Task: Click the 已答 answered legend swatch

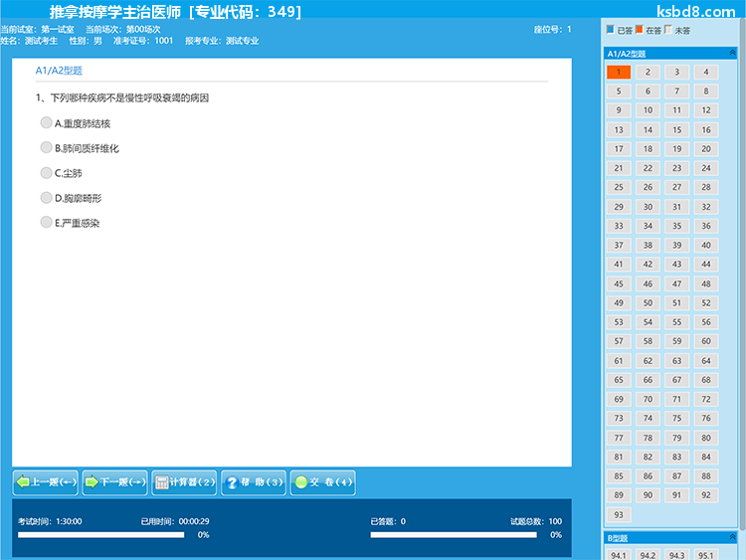Action: tap(611, 30)
